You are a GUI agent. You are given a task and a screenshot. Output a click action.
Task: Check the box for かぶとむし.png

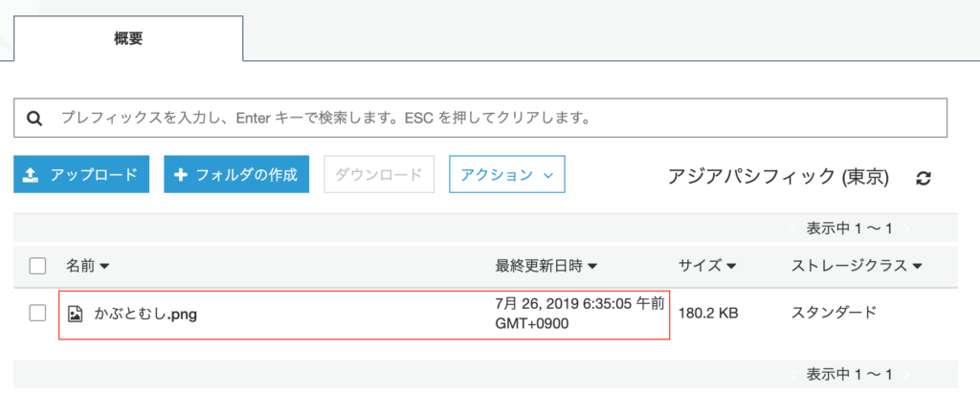point(38,313)
